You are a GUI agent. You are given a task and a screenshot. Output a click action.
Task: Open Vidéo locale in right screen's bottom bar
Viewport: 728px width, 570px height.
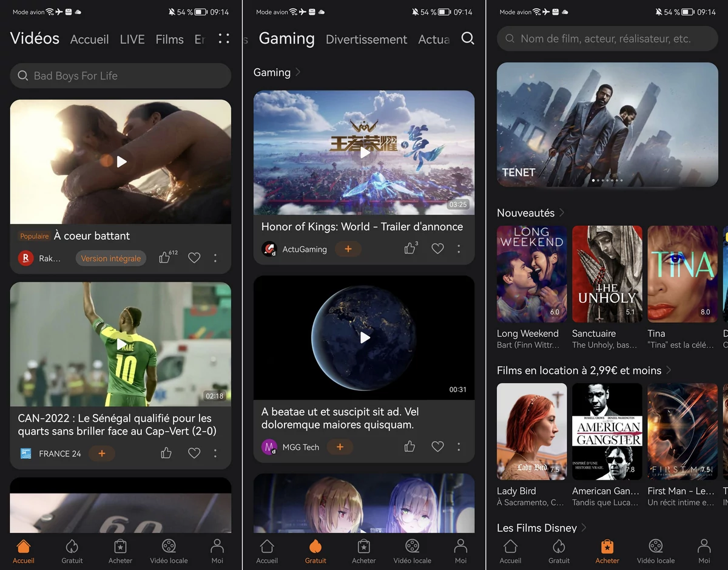click(656, 551)
